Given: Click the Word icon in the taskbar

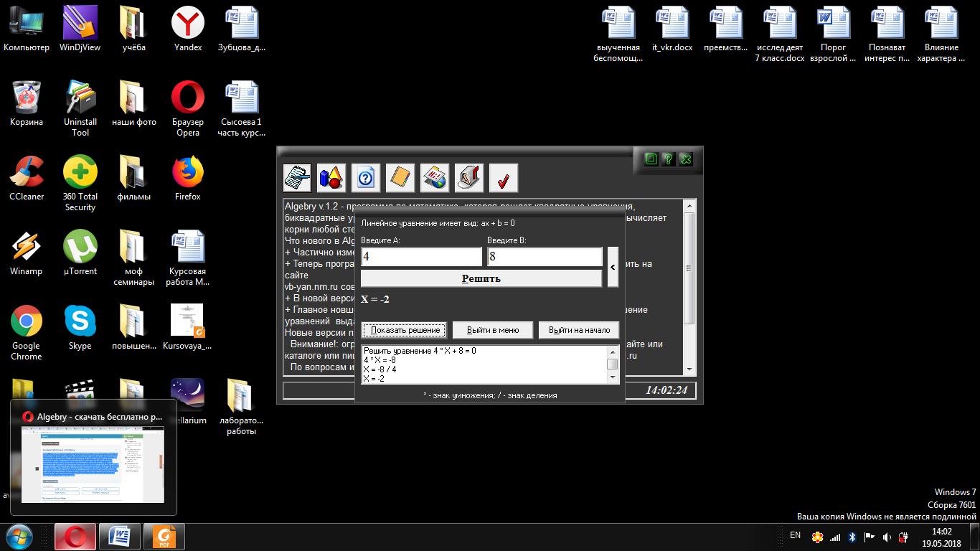Looking at the screenshot, I should (x=119, y=536).
